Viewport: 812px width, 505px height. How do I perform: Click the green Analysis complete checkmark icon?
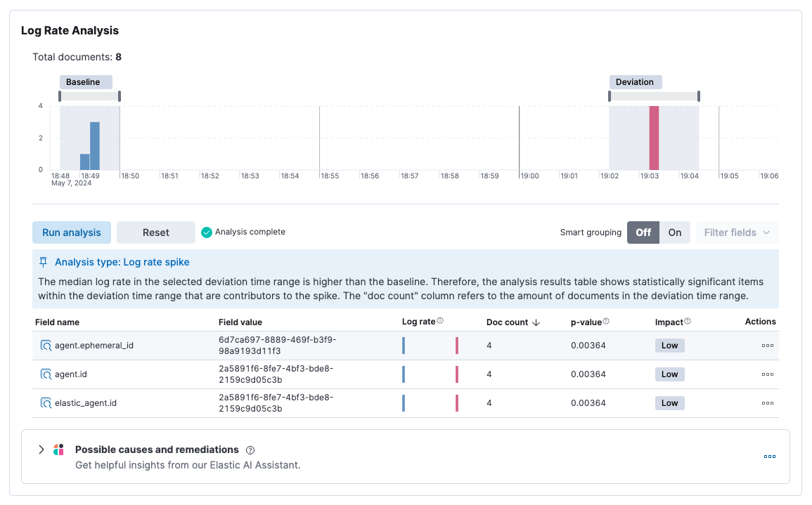point(207,232)
